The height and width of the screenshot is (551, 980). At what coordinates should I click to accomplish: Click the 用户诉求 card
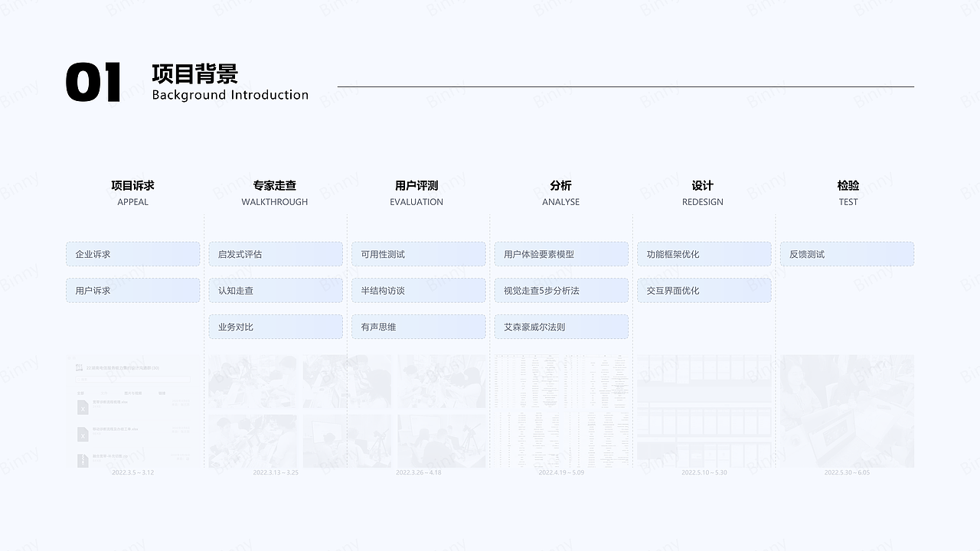(132, 290)
